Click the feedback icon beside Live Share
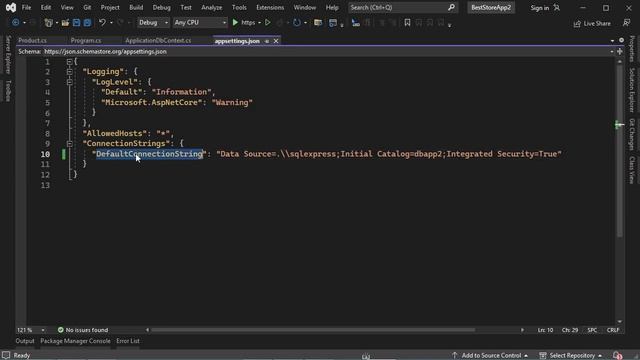 point(627,23)
